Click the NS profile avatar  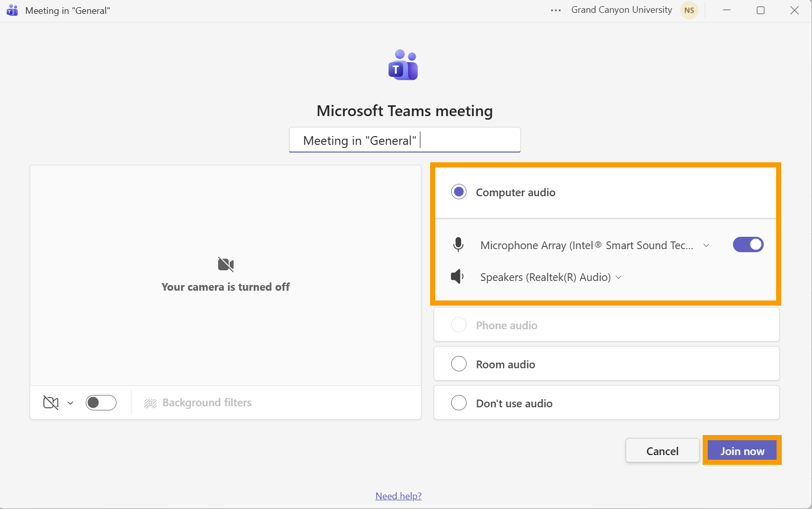point(689,10)
